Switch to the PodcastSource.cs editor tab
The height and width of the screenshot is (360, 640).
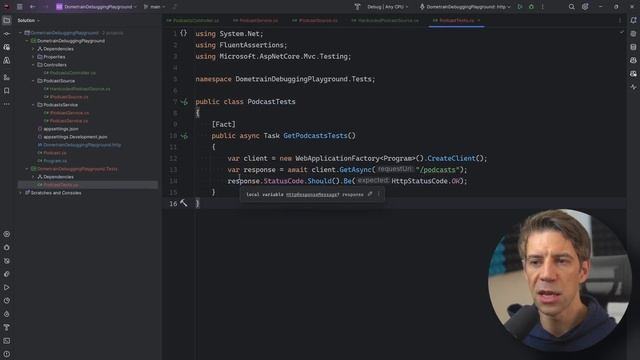pyautogui.click(x=315, y=20)
